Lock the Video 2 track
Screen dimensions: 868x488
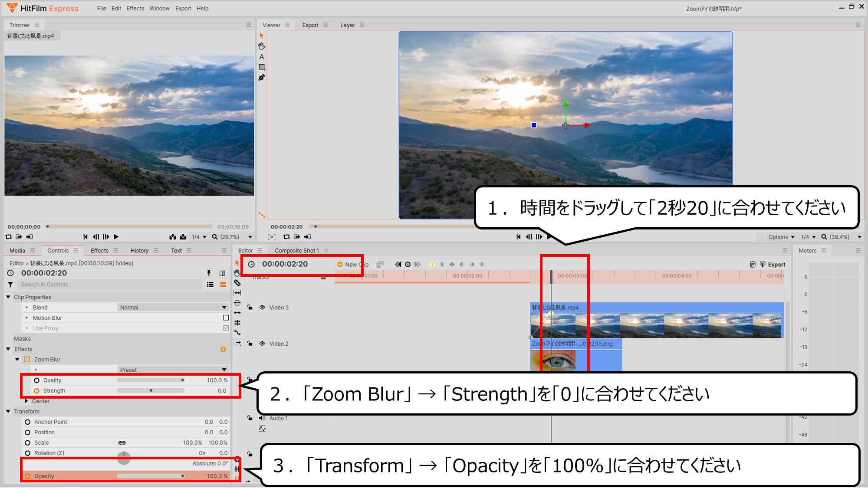click(x=250, y=343)
